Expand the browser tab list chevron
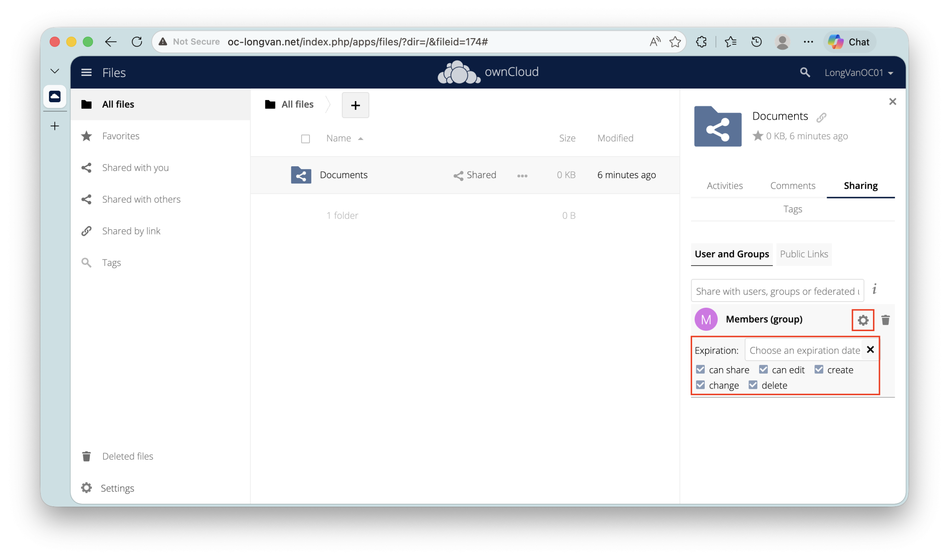The width and height of the screenshot is (949, 560). click(55, 71)
